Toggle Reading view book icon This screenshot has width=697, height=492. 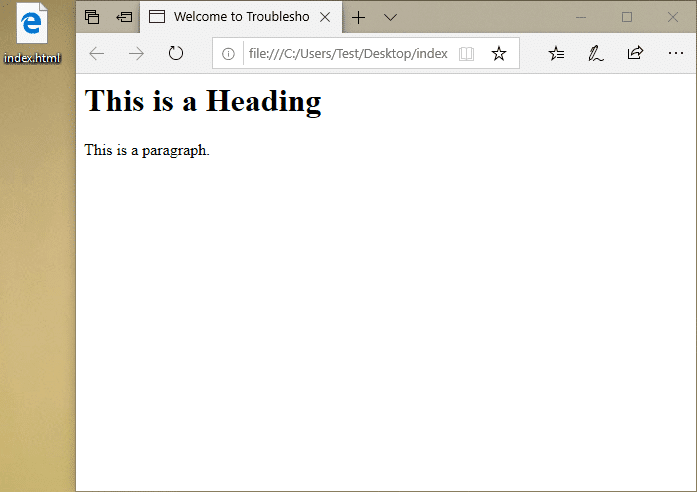466,54
